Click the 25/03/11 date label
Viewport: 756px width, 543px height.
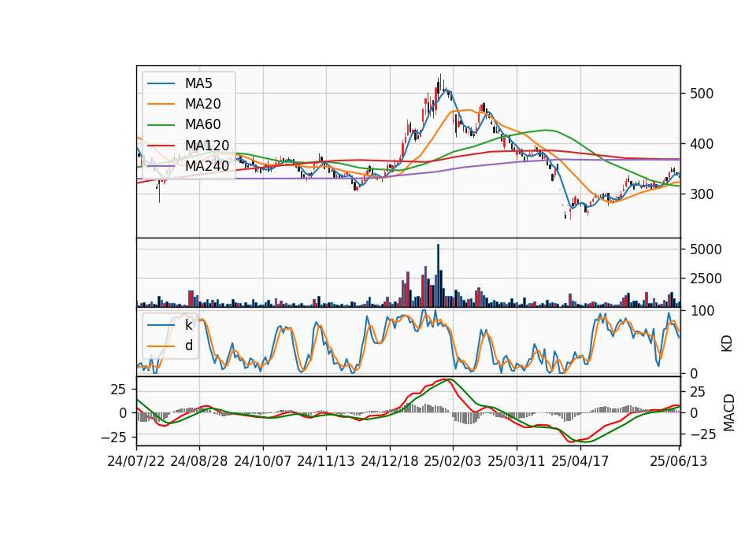click(517, 461)
